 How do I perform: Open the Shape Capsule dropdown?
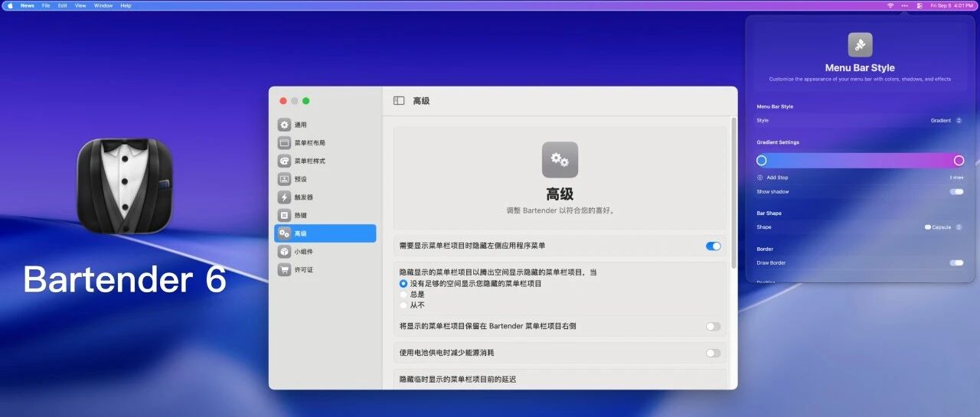click(x=943, y=227)
